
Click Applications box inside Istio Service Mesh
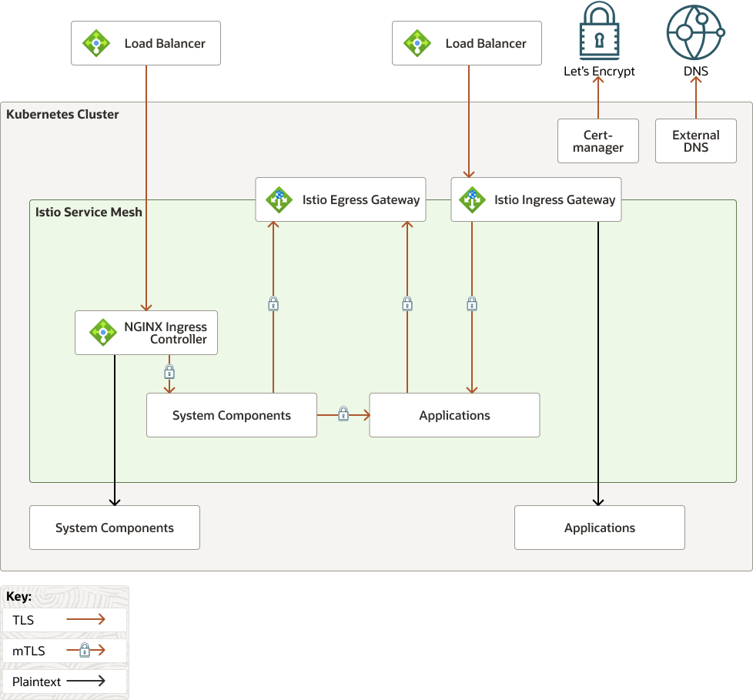coord(454,415)
